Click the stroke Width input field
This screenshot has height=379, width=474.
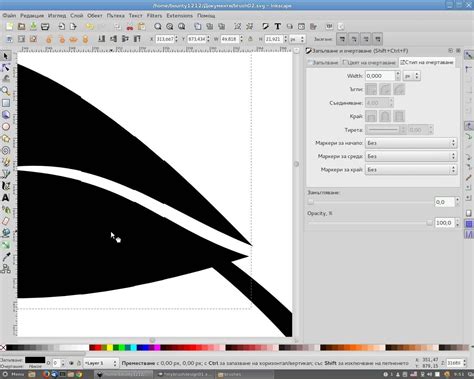click(380, 76)
